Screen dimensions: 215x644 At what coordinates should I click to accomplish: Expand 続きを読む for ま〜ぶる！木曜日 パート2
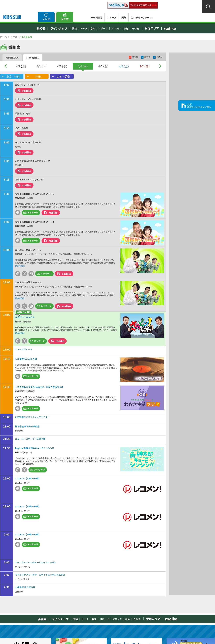coord(20,298)
